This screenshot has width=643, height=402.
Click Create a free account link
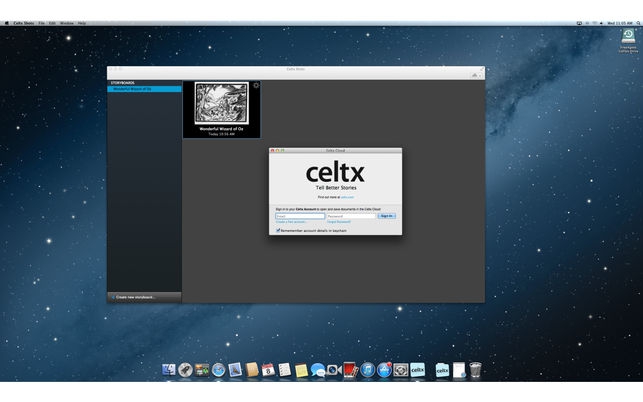291,222
